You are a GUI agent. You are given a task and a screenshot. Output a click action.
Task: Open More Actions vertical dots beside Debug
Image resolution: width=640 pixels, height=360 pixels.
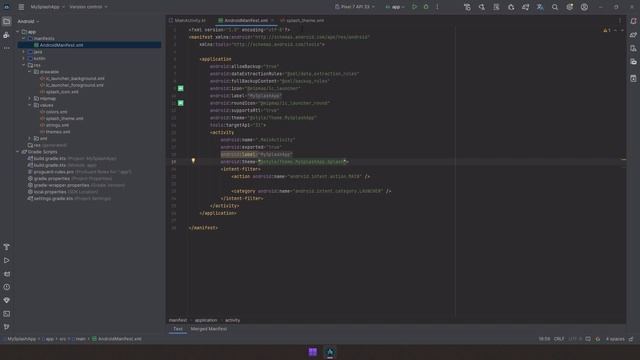(x=437, y=7)
